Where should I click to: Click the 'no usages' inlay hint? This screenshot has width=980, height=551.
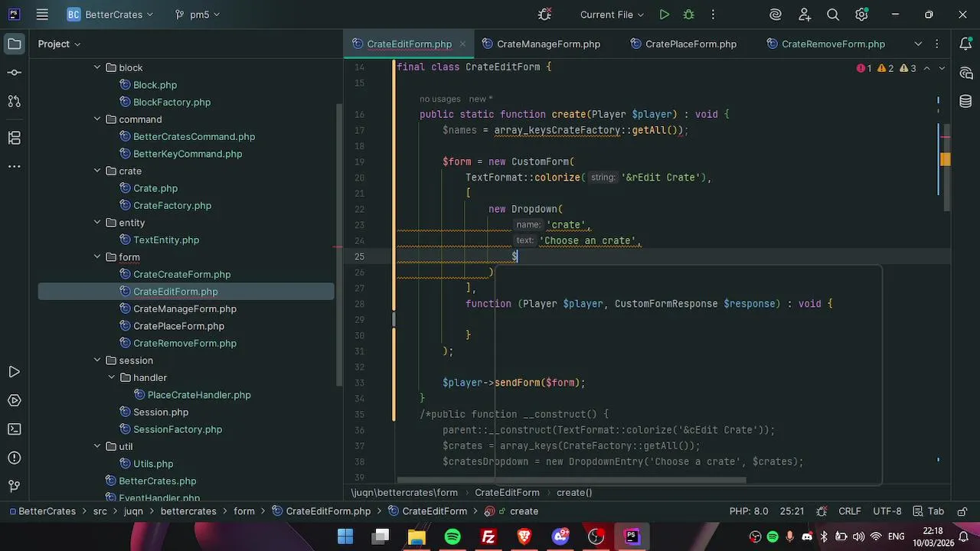tap(440, 99)
